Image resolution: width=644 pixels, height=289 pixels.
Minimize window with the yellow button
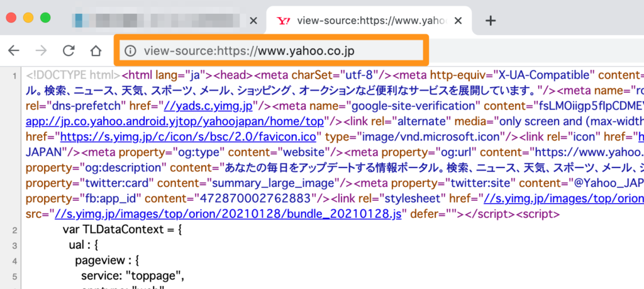pos(28,18)
